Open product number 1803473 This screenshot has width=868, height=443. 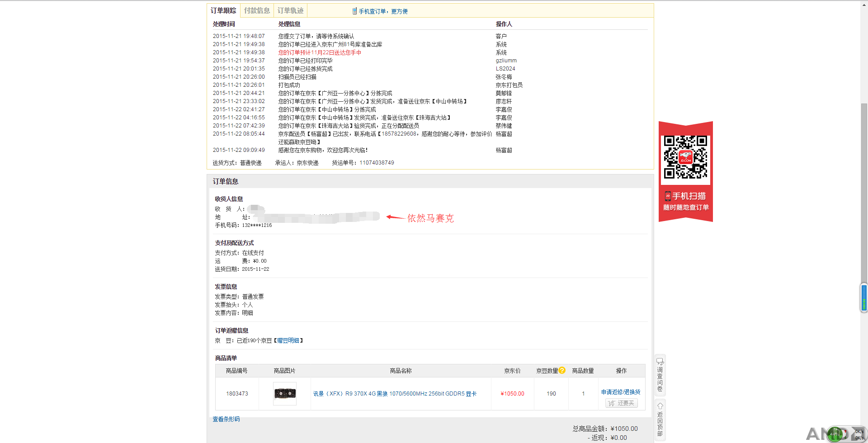pyautogui.click(x=237, y=394)
